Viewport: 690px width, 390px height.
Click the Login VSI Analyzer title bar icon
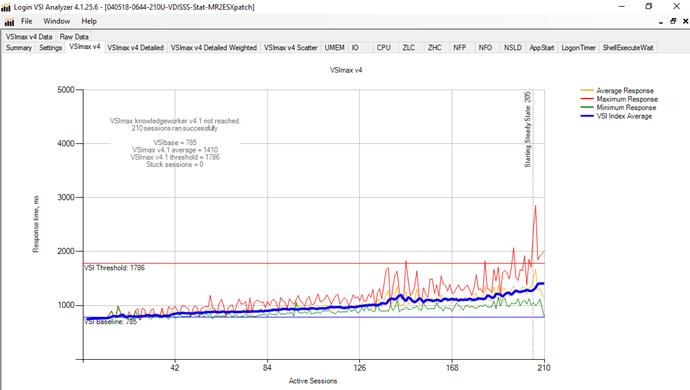(x=6, y=7)
